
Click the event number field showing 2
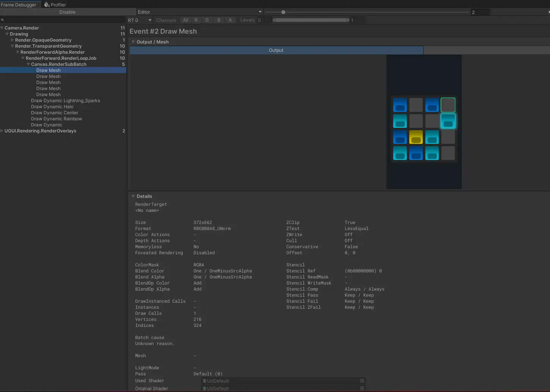coord(480,12)
